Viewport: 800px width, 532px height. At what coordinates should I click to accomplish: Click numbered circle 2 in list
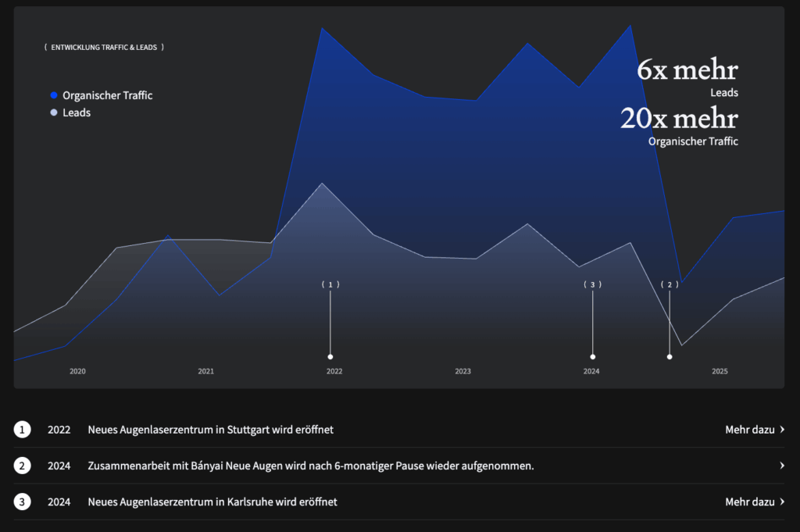pos(22,466)
